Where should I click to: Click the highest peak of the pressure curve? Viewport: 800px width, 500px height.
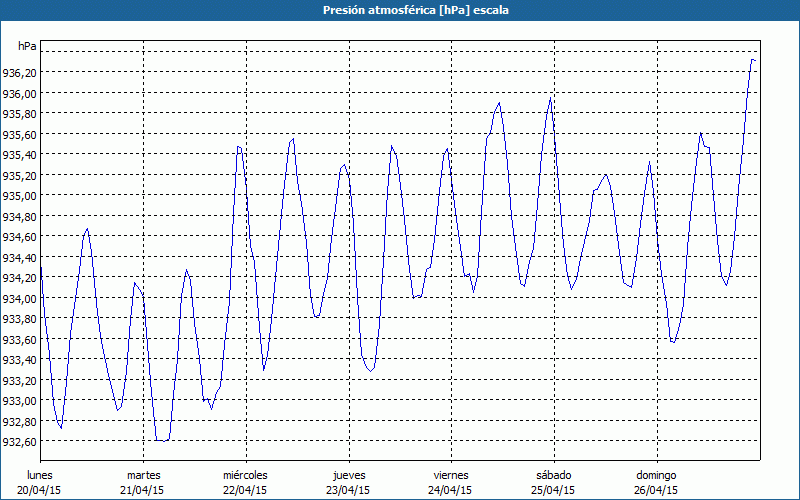752,60
